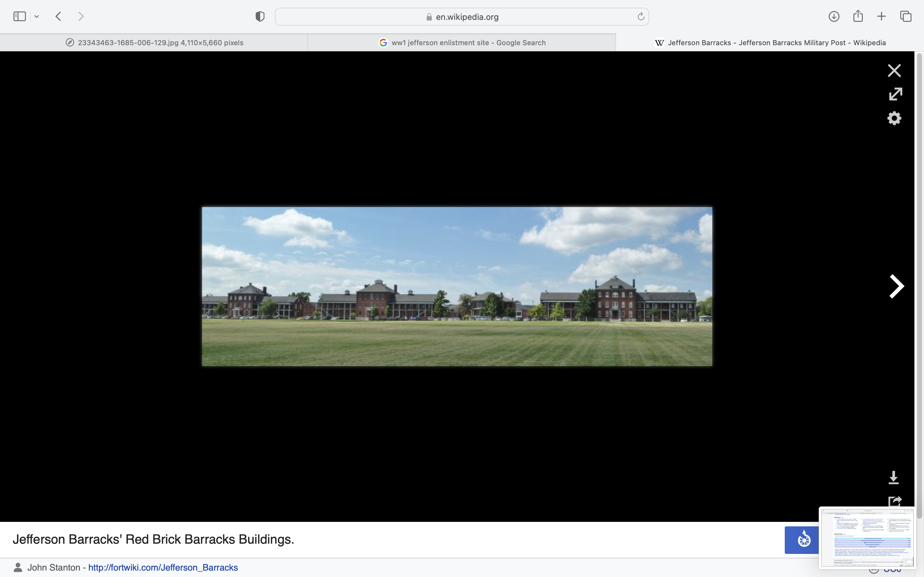Enter fullscreen with the expand arrows icon
924x577 pixels.
895,94
